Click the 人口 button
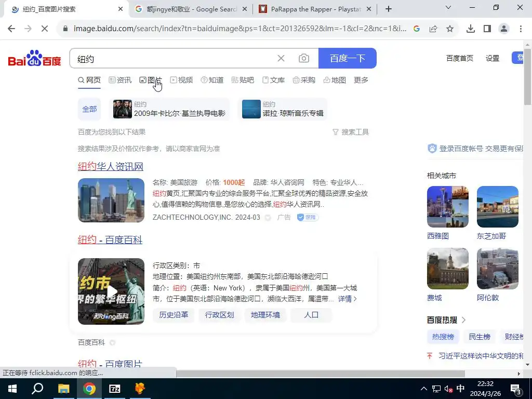The width and height of the screenshot is (532, 399). click(311, 315)
